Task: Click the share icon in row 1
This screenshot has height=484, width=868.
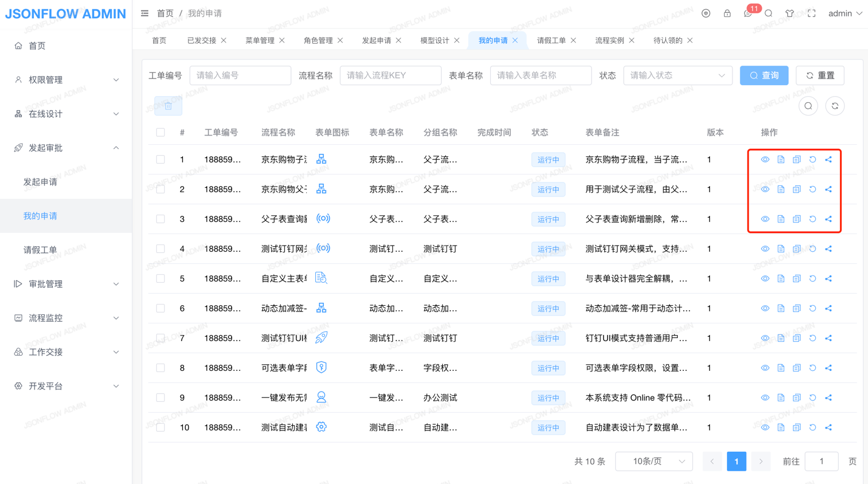Action: (x=829, y=159)
